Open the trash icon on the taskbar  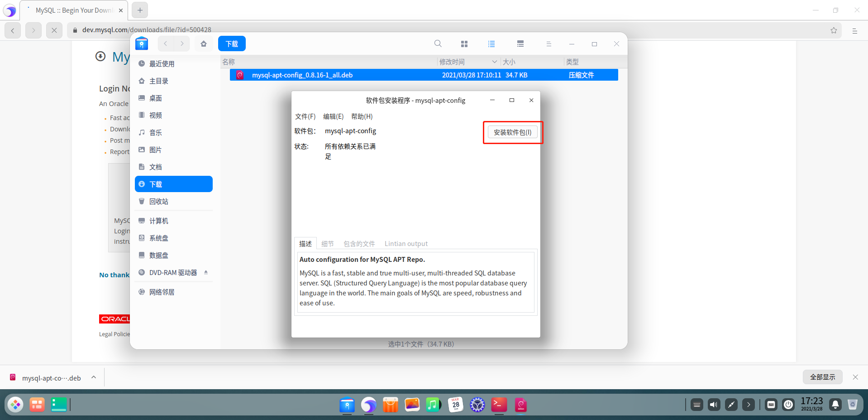tap(853, 405)
